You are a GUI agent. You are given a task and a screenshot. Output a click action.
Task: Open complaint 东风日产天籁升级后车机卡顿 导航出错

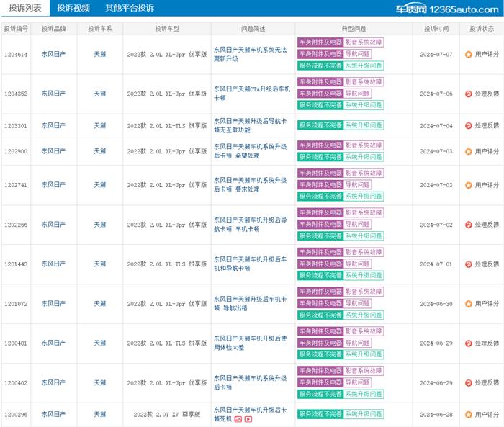[251, 304]
